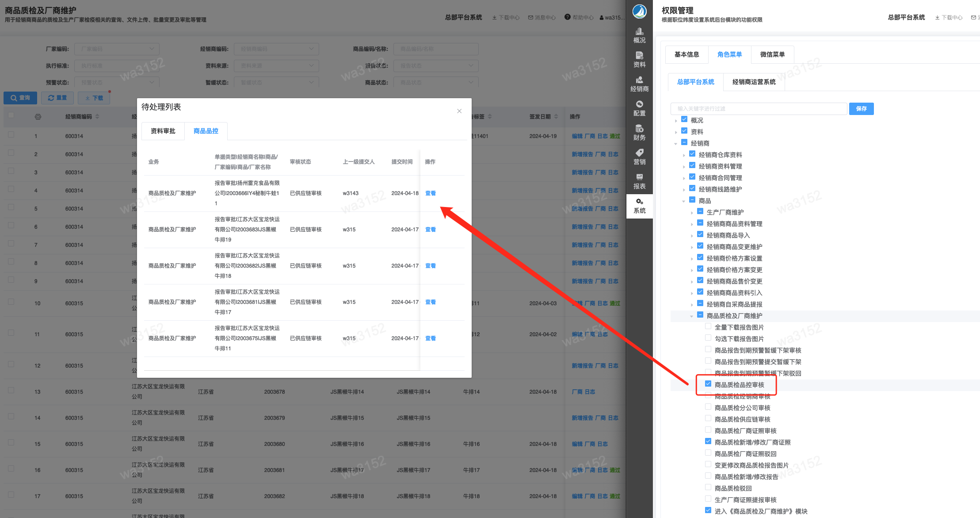
Task: Open the 经销商 sidebar icon
Action: [639, 84]
